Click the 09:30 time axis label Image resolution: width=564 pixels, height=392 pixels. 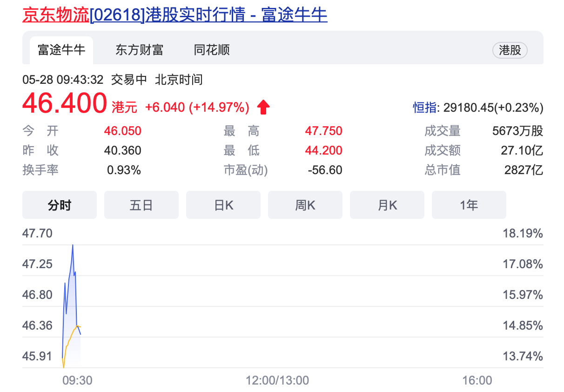click(77, 380)
